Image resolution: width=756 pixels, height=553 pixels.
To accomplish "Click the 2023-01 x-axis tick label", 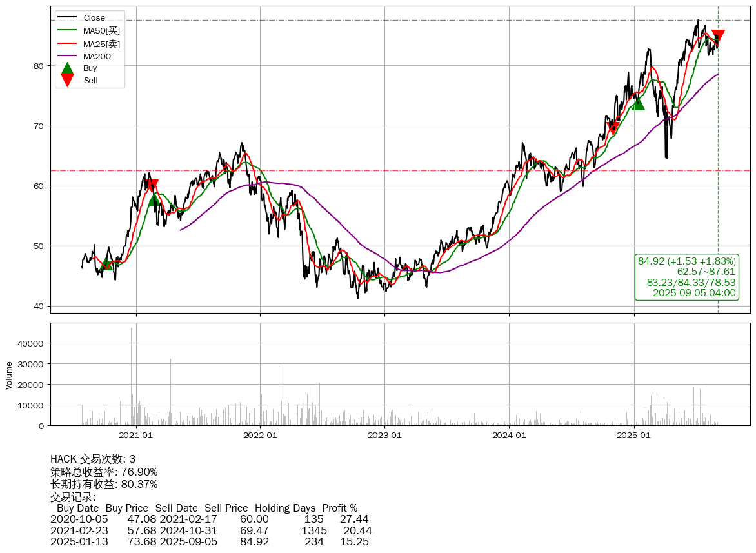I will [x=384, y=436].
